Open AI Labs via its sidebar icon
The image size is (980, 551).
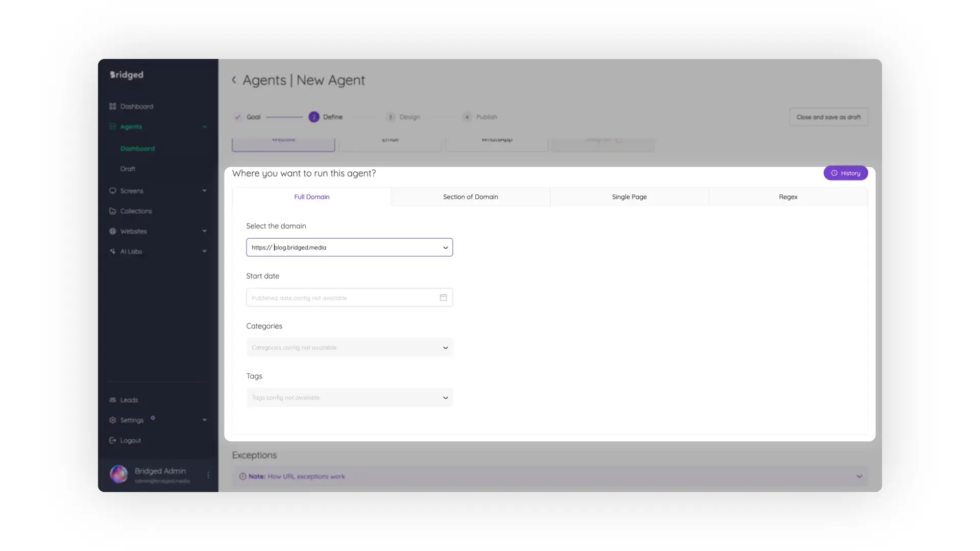(113, 251)
